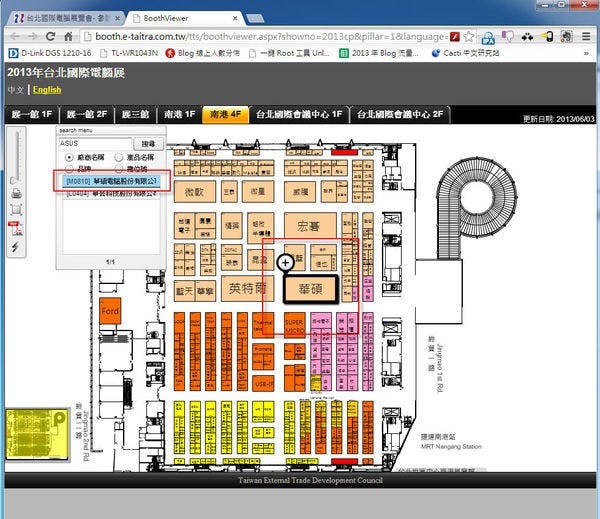Switch to the 台北國際會議中心 2F tab
Image resolution: width=600 pixels, height=519 pixels.
400,114
